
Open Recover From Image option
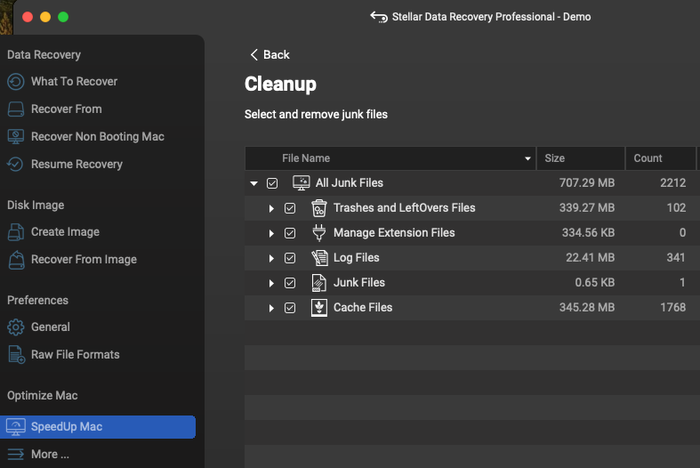84,259
